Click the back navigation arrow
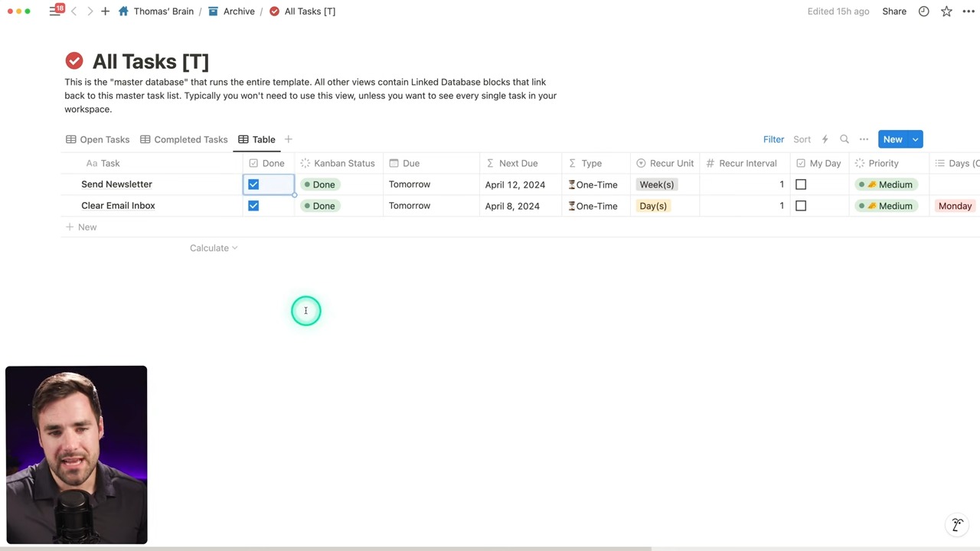The height and width of the screenshot is (551, 980). pos(73,11)
